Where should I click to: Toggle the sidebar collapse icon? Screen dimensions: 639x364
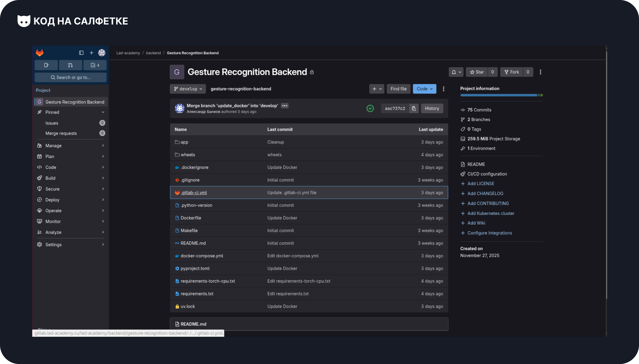tap(81, 53)
